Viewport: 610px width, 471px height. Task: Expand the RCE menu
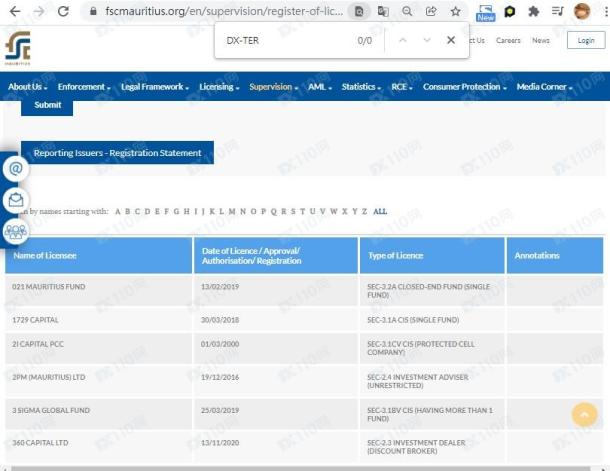[x=401, y=87]
